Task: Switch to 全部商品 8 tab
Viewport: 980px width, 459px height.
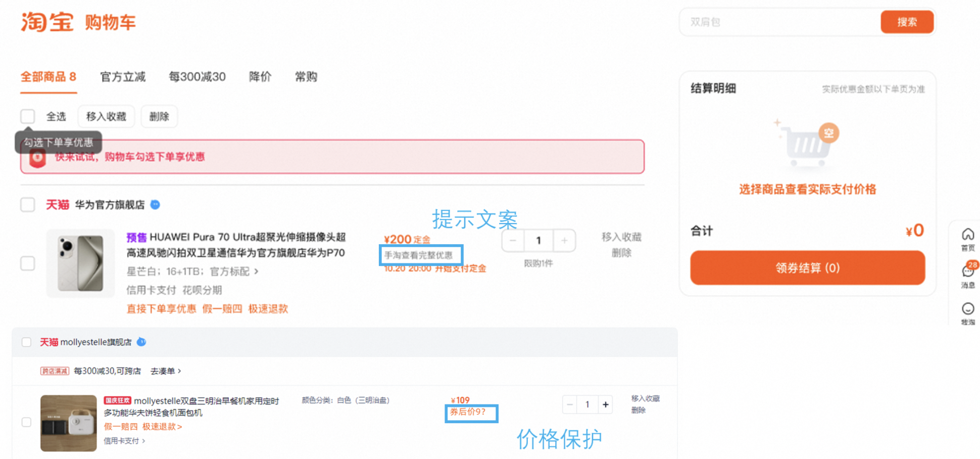Action: [x=48, y=77]
